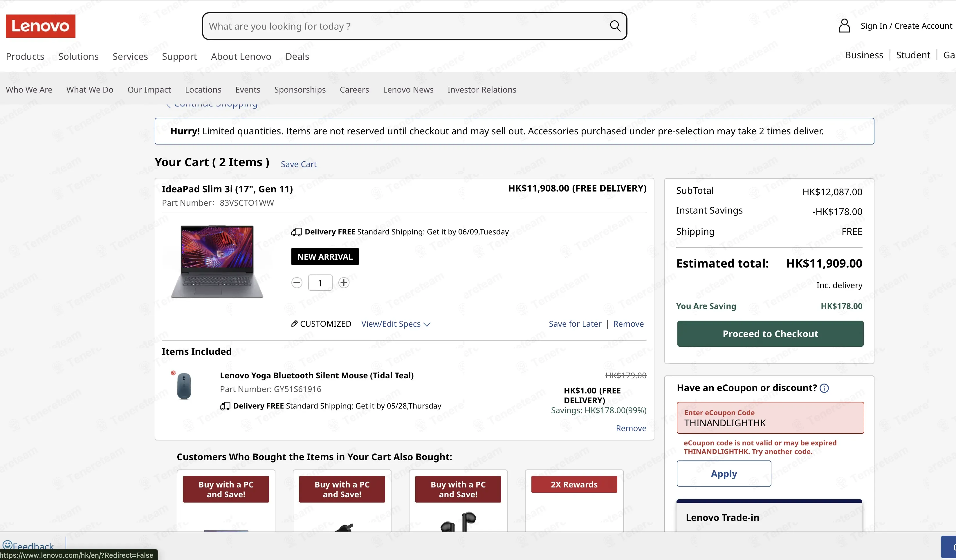Viewport: 956px width, 560px height.
Task: Open What We Do link
Action: click(90, 89)
